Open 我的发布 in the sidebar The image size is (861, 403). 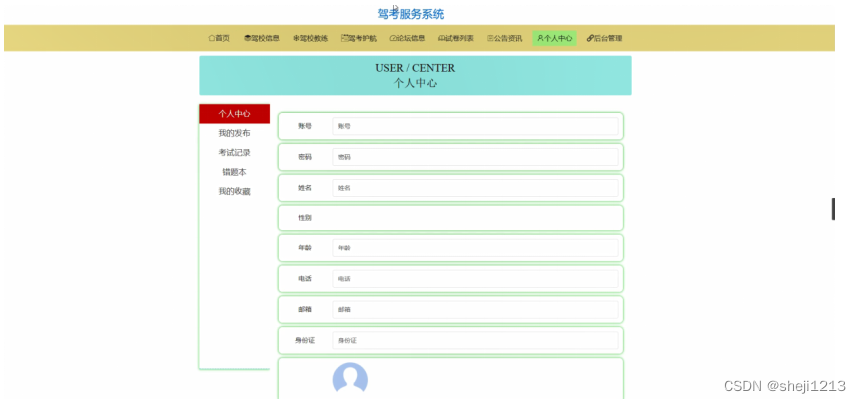[x=234, y=133]
